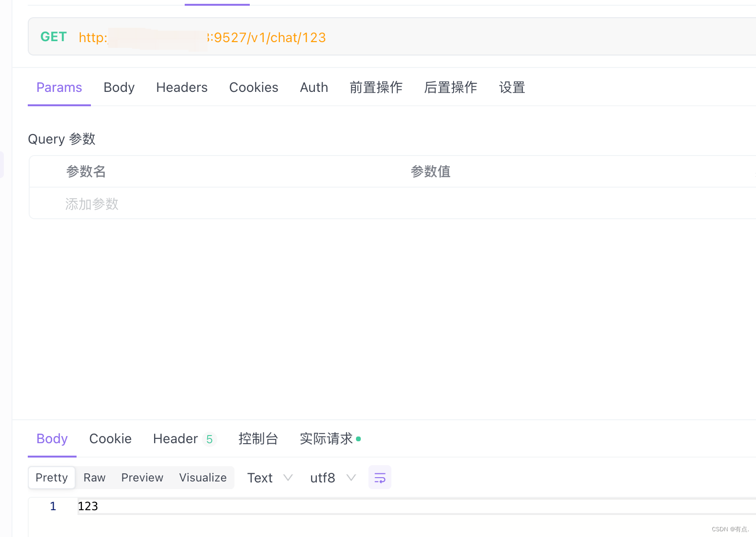The height and width of the screenshot is (537, 756).
Task: Toggle the word wrap icon in response toolbar
Action: point(379,477)
